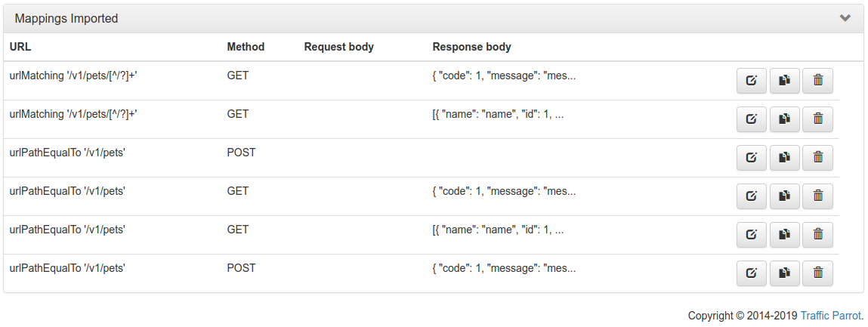The image size is (868, 327).
Task: Click the Mappings Imported panel heading
Action: click(x=66, y=18)
